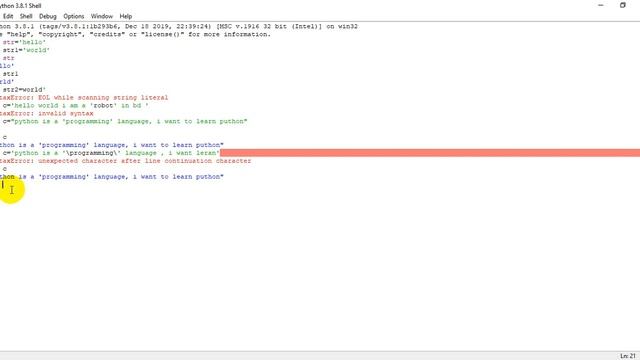The image size is (640, 360).
Task: Click the str1='world' input line
Action: pos(26,50)
